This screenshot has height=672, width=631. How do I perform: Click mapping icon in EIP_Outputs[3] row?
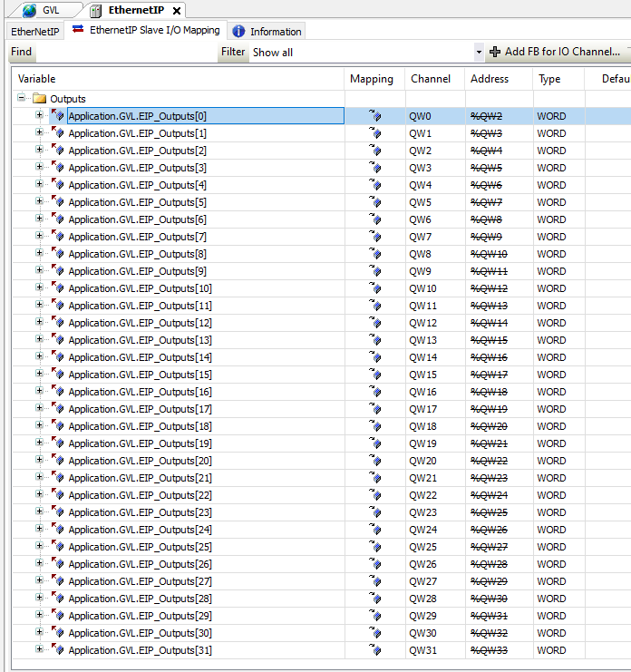(375, 168)
